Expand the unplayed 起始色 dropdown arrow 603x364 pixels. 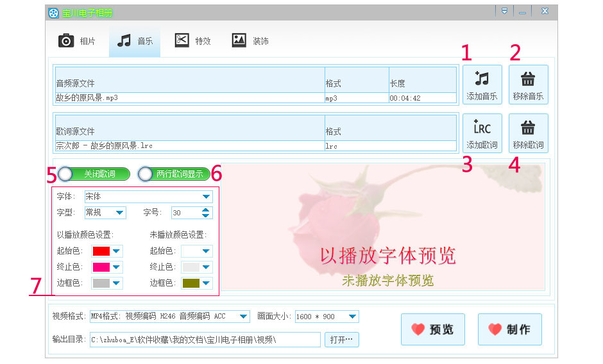click(x=206, y=251)
